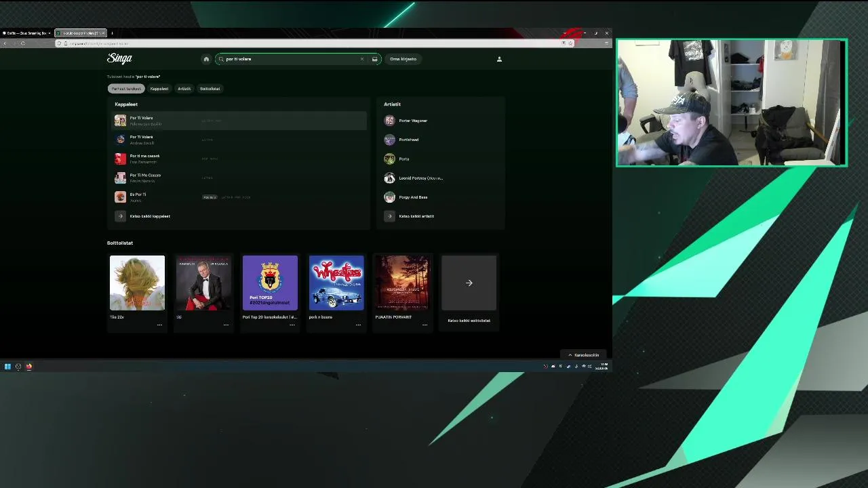Open artist Portishead
This screenshot has height=488, width=868.
(x=408, y=140)
